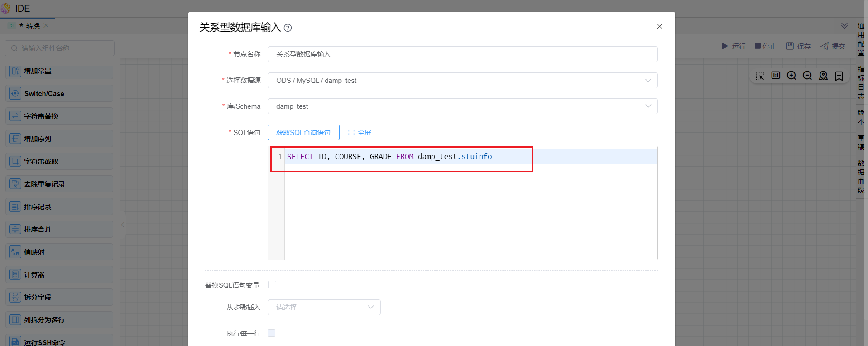The image size is (868, 346).
Task: Open the 通用配置 side tab
Action: [x=861, y=39]
